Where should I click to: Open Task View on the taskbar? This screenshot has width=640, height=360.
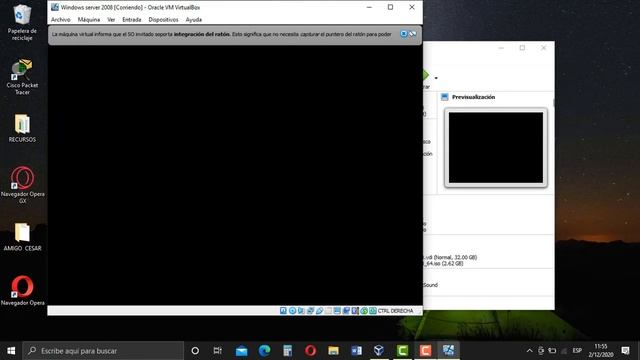pos(218,351)
